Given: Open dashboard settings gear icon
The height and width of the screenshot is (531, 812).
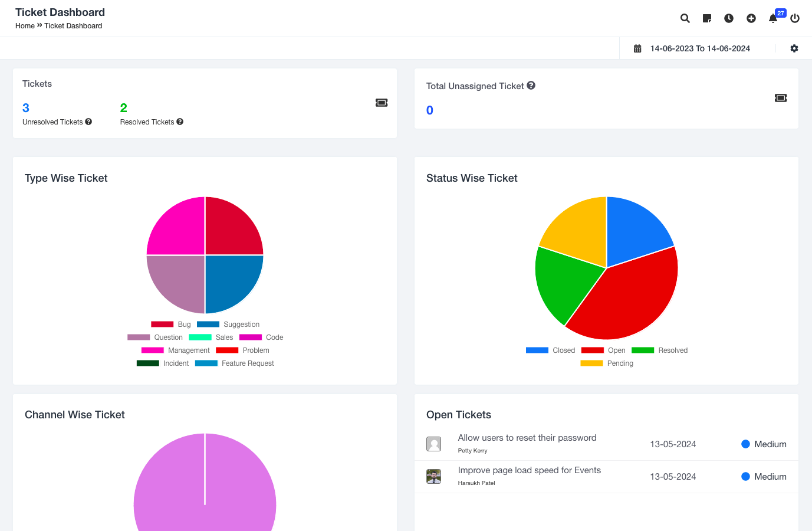Looking at the screenshot, I should pos(794,48).
